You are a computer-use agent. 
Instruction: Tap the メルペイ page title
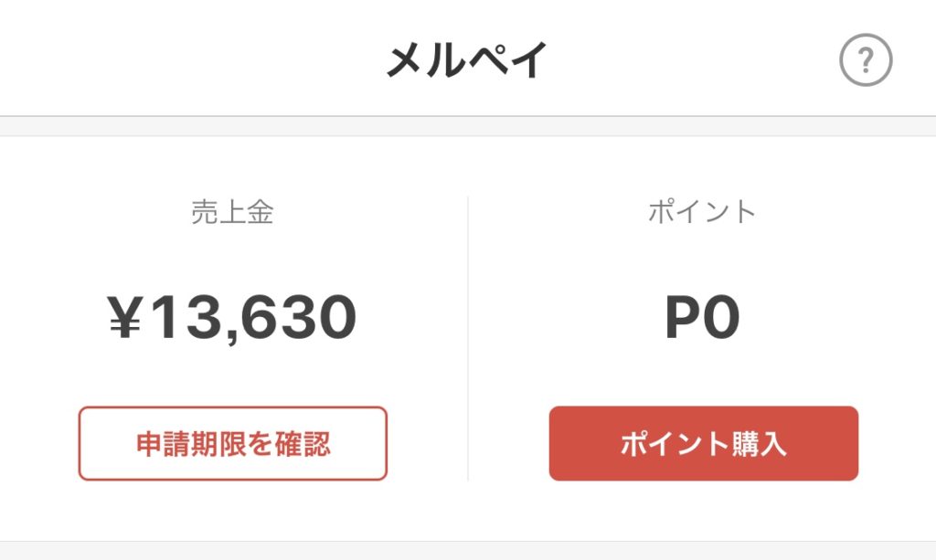click(x=467, y=59)
